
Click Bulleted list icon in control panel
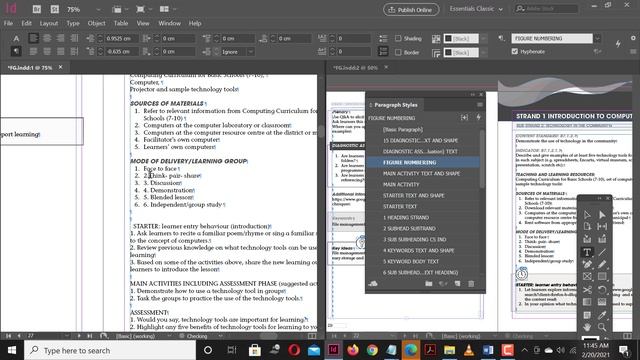383,38
